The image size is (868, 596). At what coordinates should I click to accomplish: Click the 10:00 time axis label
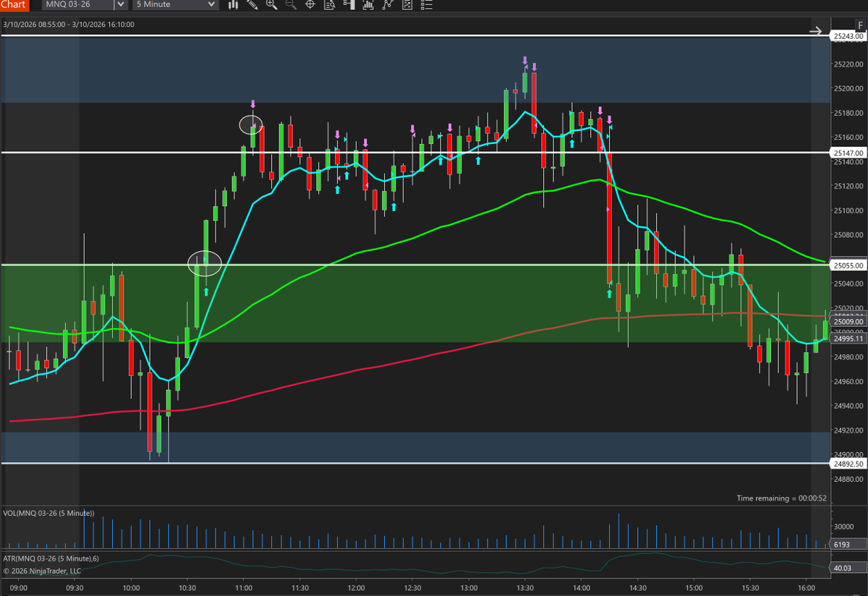coord(131,588)
